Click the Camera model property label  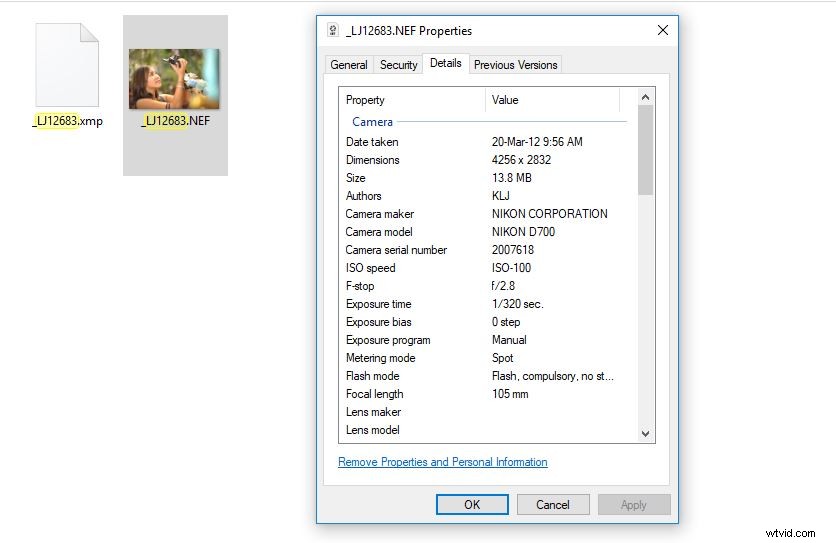[379, 232]
